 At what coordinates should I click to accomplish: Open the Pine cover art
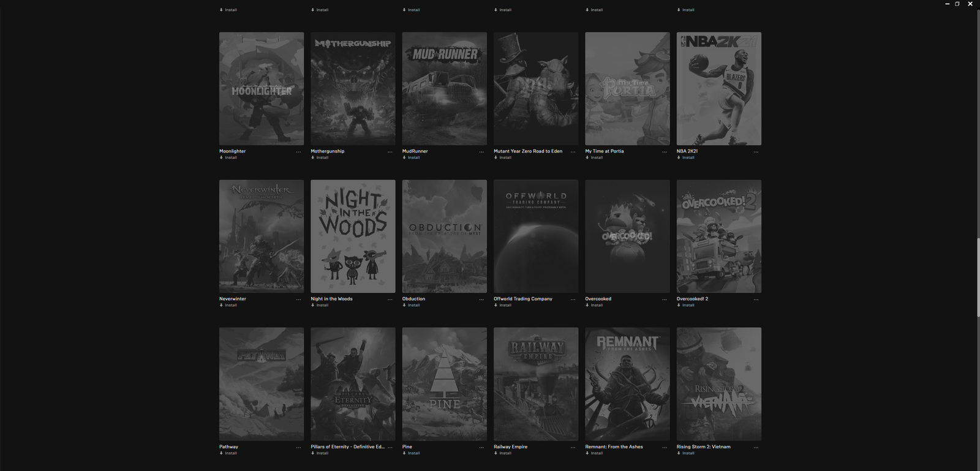click(445, 384)
